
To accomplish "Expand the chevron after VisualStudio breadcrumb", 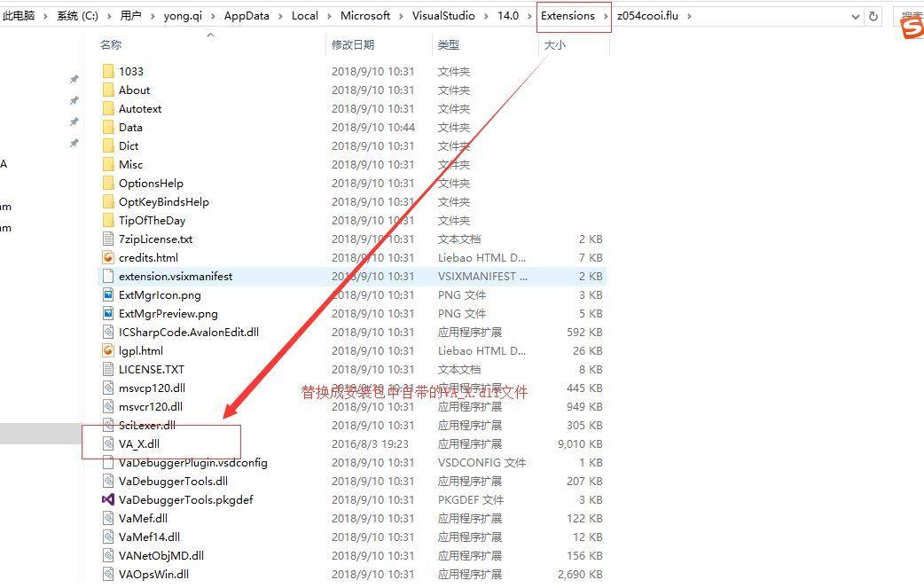I will (486, 17).
